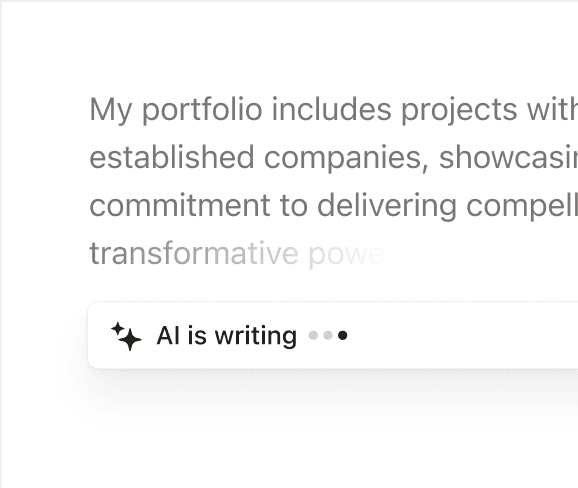
Task: Click the AI sparkle stars icon
Action: point(126,336)
